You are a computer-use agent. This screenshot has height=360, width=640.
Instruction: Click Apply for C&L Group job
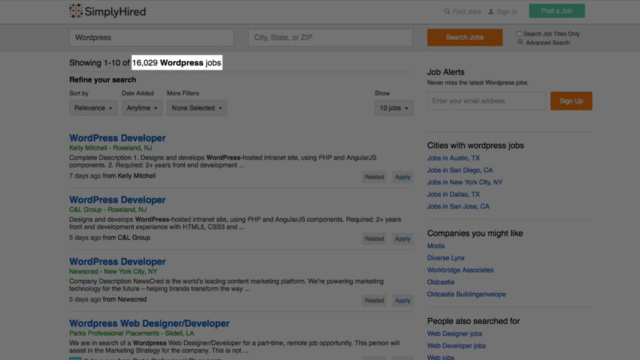pyautogui.click(x=402, y=238)
